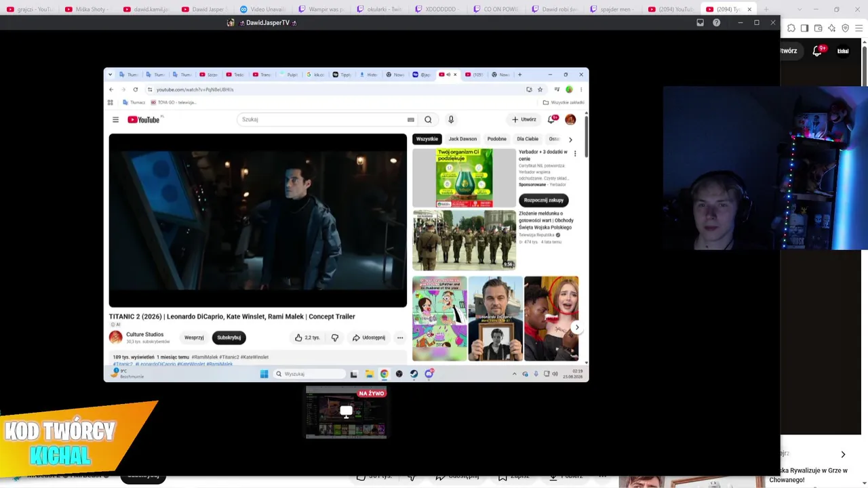
Task: Open the Tłumacz bookmark in the bookmarks bar
Action: click(134, 102)
